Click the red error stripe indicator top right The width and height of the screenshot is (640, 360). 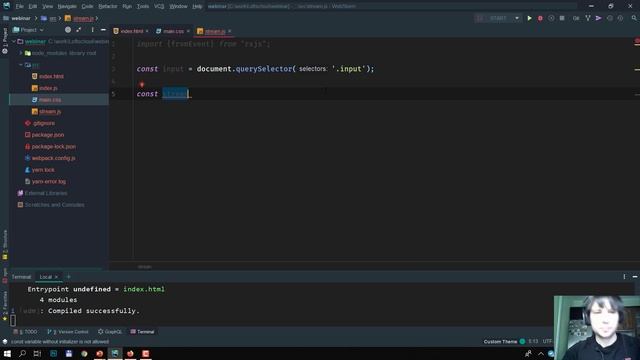click(x=637, y=42)
